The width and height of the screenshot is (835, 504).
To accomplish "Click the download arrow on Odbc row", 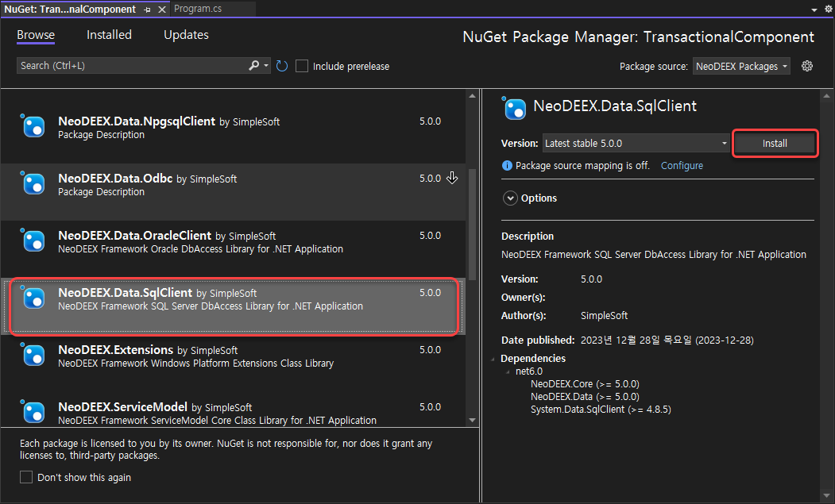I will (452, 178).
